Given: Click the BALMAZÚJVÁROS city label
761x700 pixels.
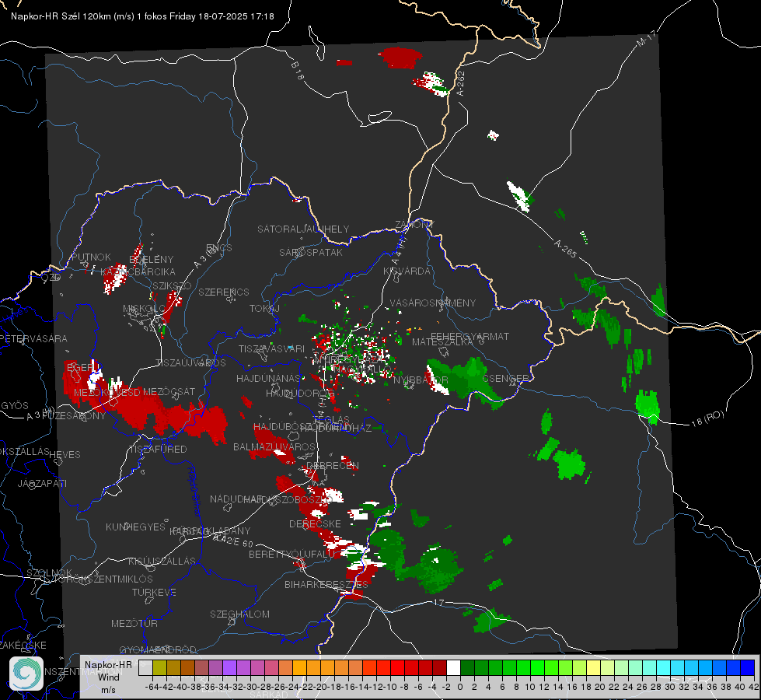Looking at the screenshot, I should [x=274, y=447].
